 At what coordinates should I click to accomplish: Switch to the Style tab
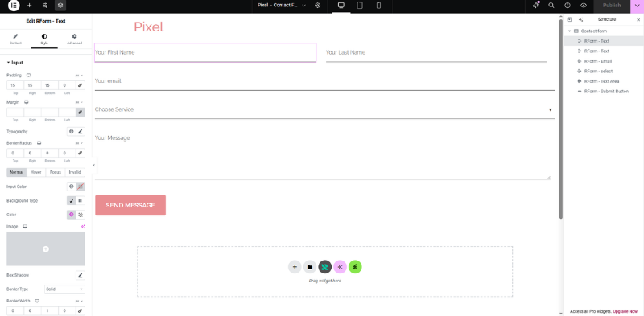[44, 39]
